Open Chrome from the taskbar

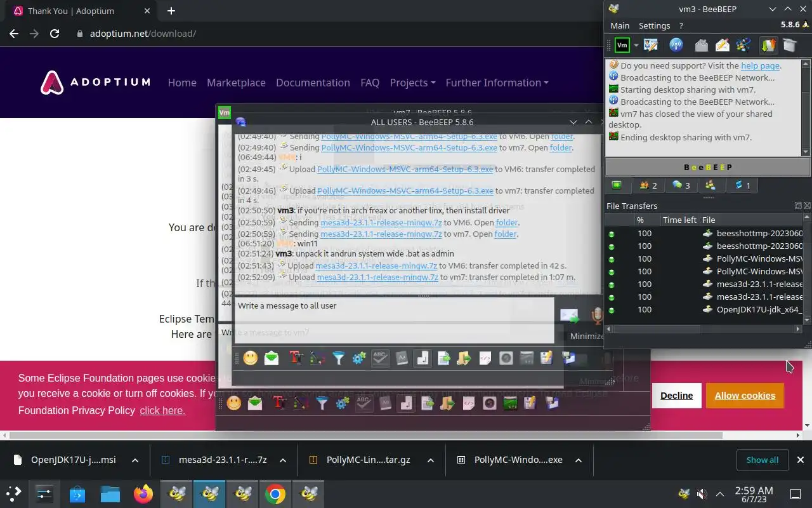[275, 494]
